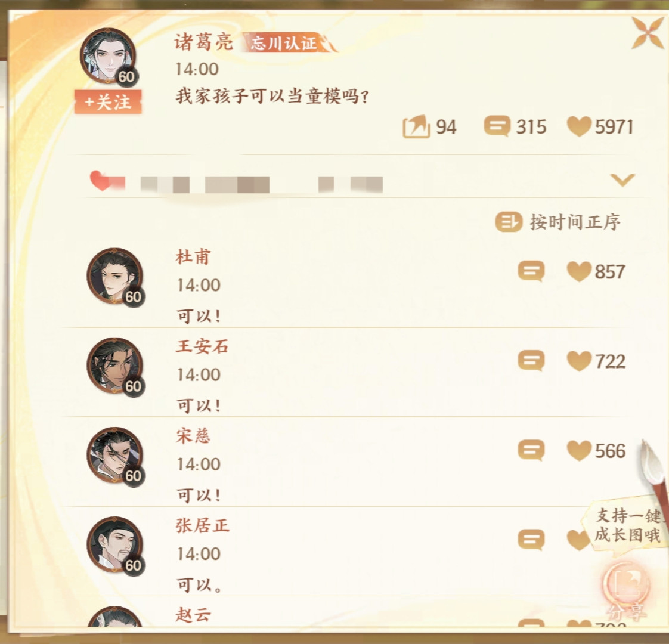Reply to 王安石's comment via bubble icon
669x644 pixels.
click(531, 361)
